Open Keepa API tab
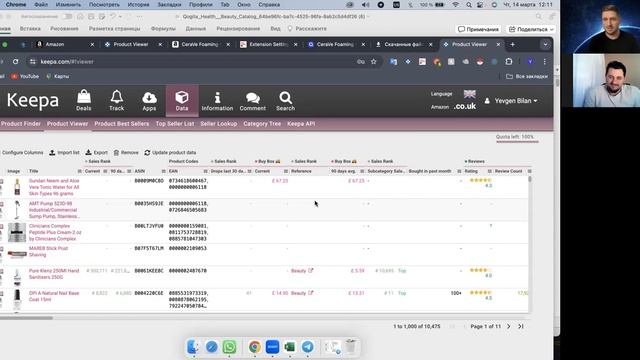This screenshot has width=640, height=360. coord(301,124)
